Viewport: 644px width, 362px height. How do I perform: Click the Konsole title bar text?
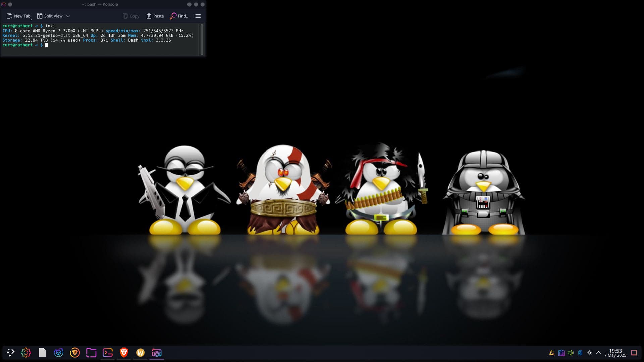pos(100,4)
